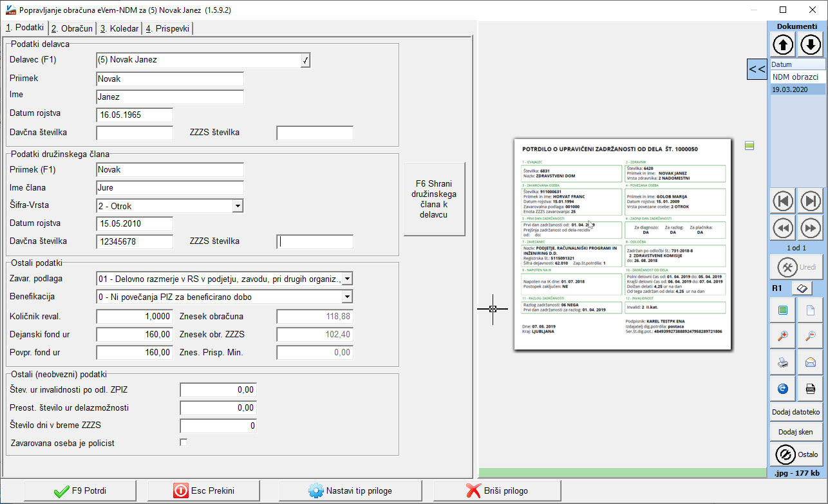Export as XML file icon
The height and width of the screenshot is (504, 828).
[811, 389]
